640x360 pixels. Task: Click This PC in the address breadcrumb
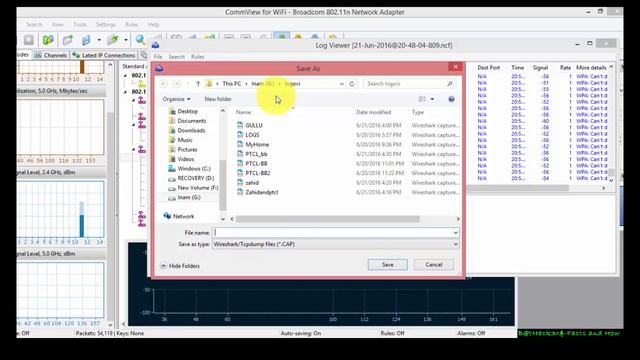click(x=231, y=84)
